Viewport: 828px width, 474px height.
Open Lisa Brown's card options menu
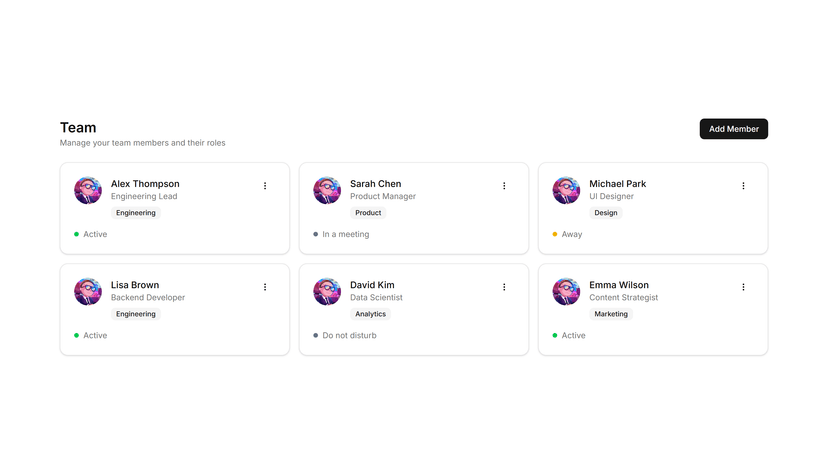tap(265, 287)
